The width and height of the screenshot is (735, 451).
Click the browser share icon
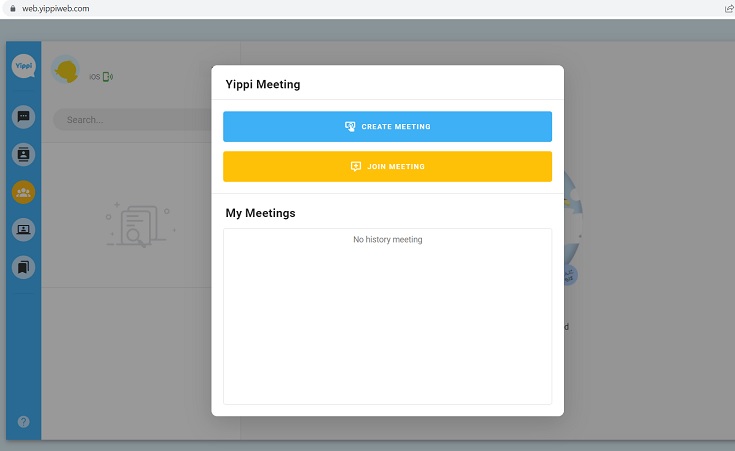click(x=729, y=8)
